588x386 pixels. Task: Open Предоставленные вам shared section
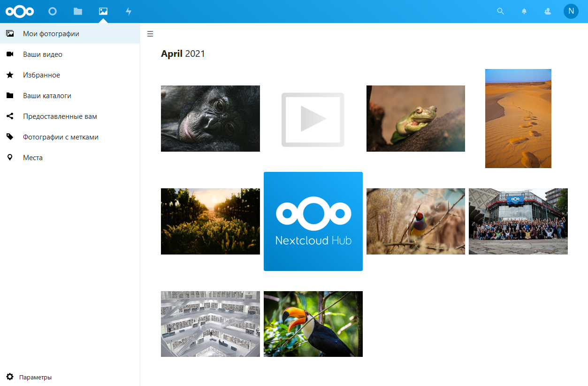click(70, 116)
